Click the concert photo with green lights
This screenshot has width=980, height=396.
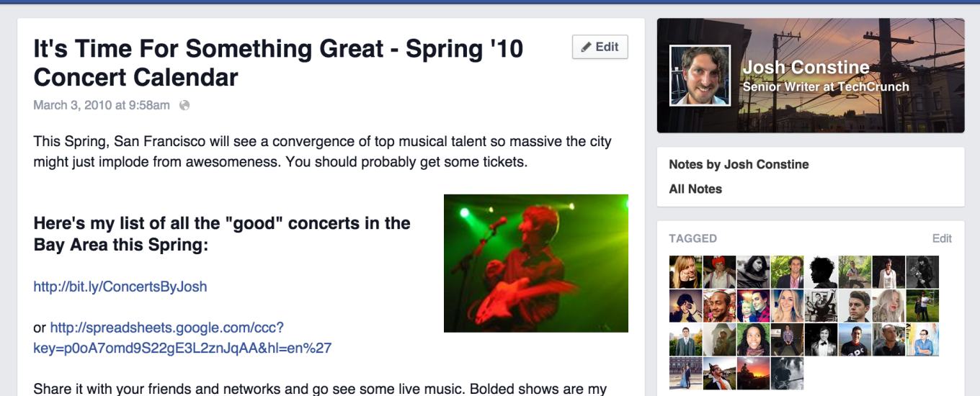point(535,263)
